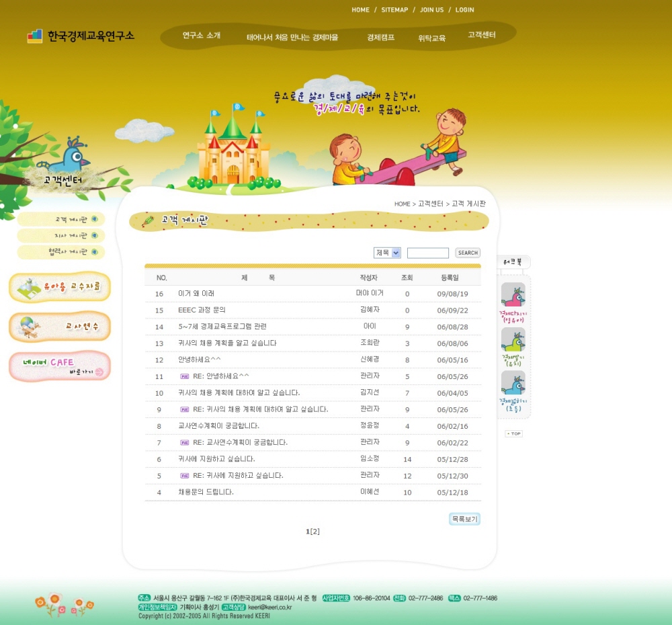Screen dimensions: 672x625
Task: Click the search text input field
Action: [x=427, y=253]
